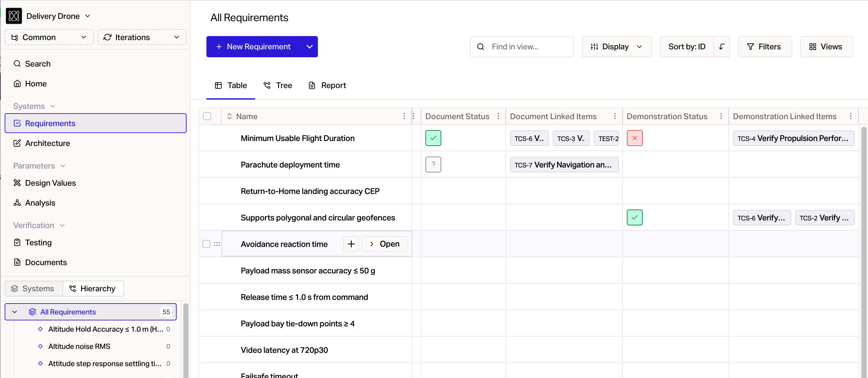Toggle the select-all checkbox in table header
Screen dimensions: 868x378
[x=207, y=116]
